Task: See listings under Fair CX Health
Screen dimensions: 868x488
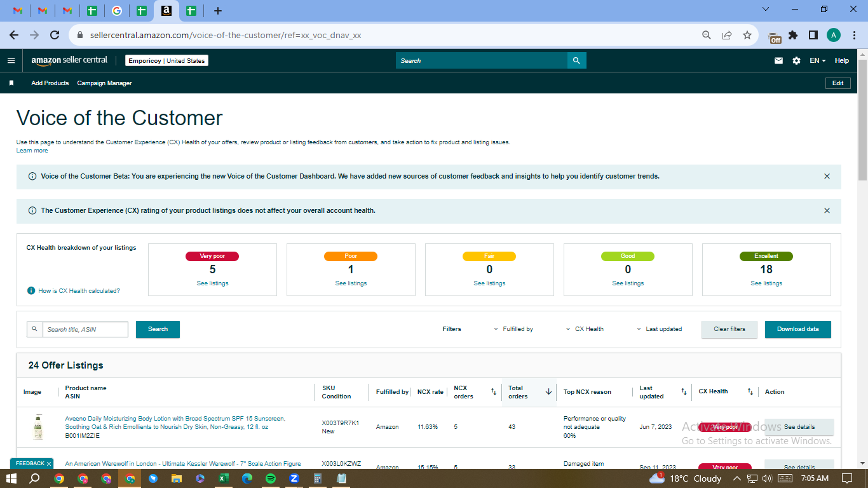Action: point(489,283)
